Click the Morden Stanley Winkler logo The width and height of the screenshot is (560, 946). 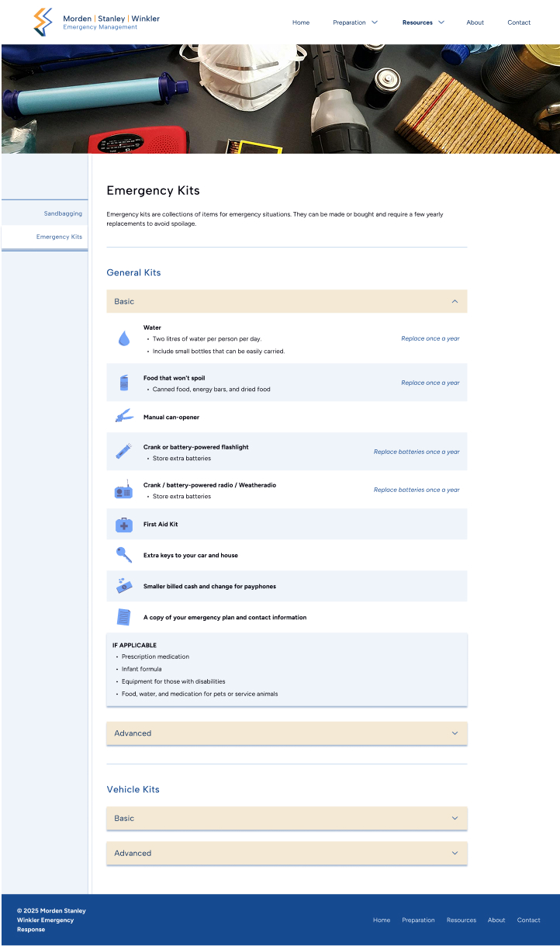tap(96, 22)
